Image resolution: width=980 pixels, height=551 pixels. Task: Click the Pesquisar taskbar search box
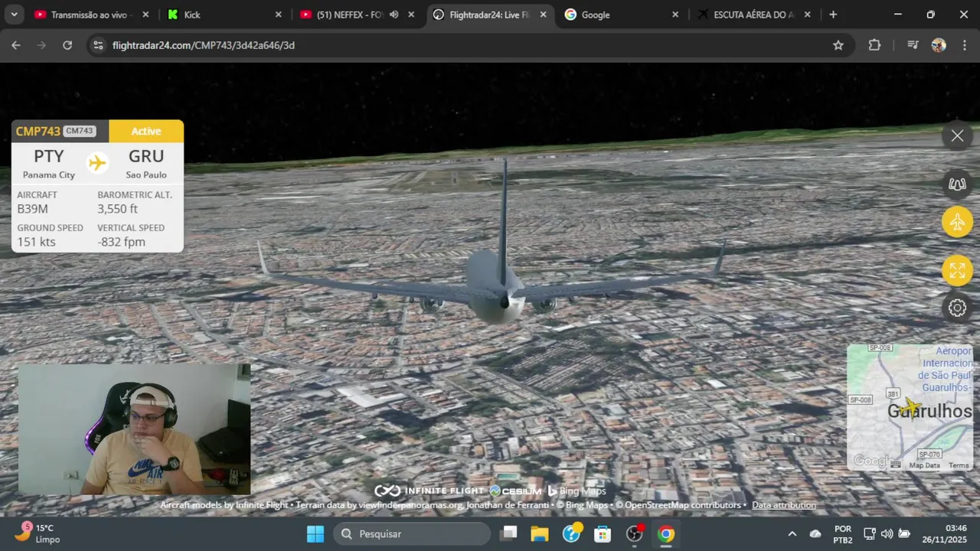pos(412,533)
